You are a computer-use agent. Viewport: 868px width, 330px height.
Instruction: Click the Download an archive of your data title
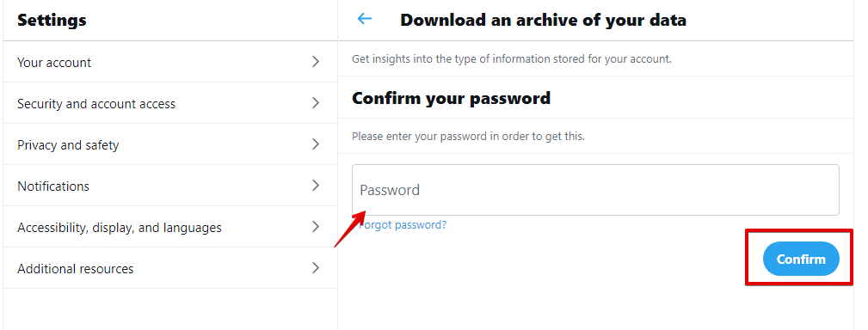543,21
